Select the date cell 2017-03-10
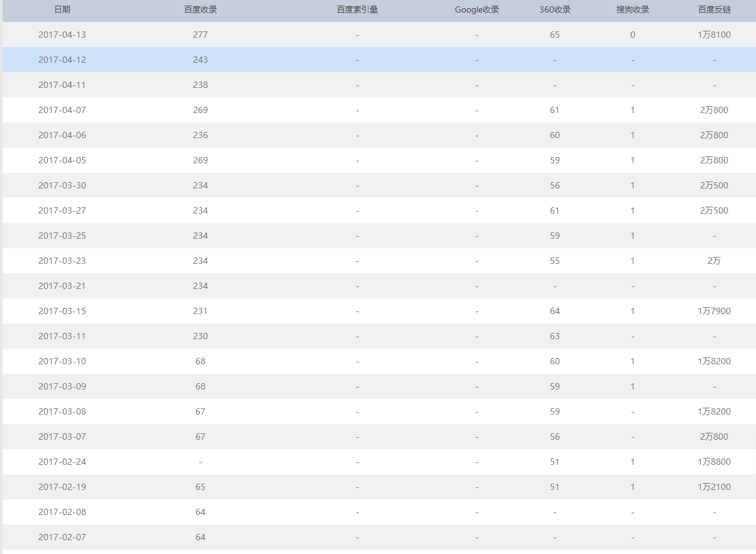Image resolution: width=756 pixels, height=554 pixels. (62, 361)
